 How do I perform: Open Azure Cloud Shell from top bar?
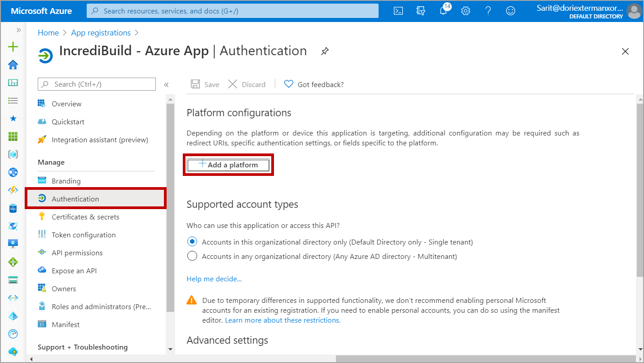pos(398,11)
